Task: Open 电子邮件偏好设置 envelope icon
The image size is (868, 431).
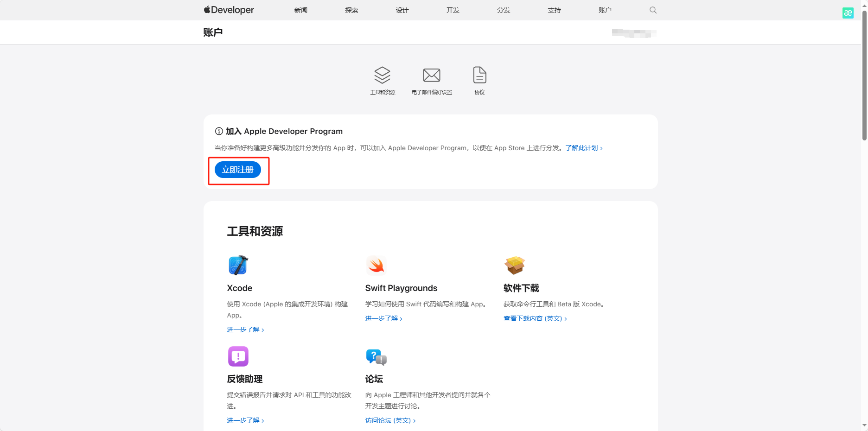Action: pyautogui.click(x=431, y=75)
